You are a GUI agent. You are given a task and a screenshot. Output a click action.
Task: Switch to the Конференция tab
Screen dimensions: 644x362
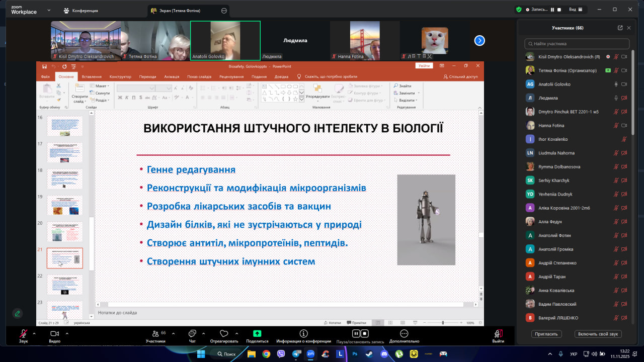point(81,11)
